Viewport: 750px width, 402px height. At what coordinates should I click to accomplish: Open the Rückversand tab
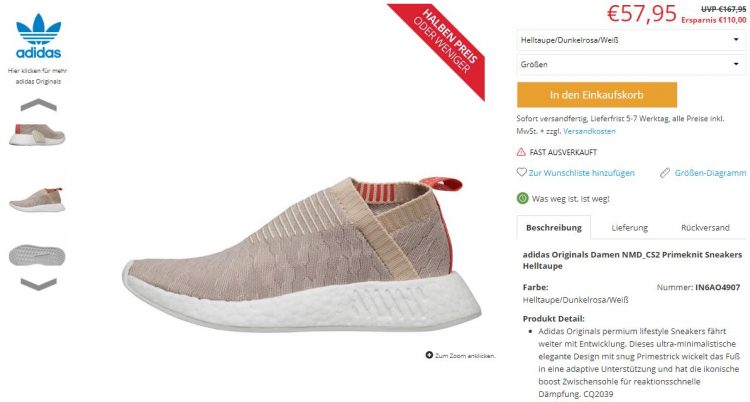tap(705, 227)
